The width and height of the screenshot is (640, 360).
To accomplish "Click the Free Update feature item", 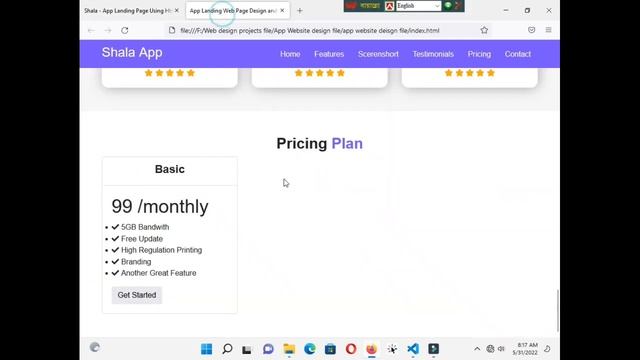I will pos(142,239).
